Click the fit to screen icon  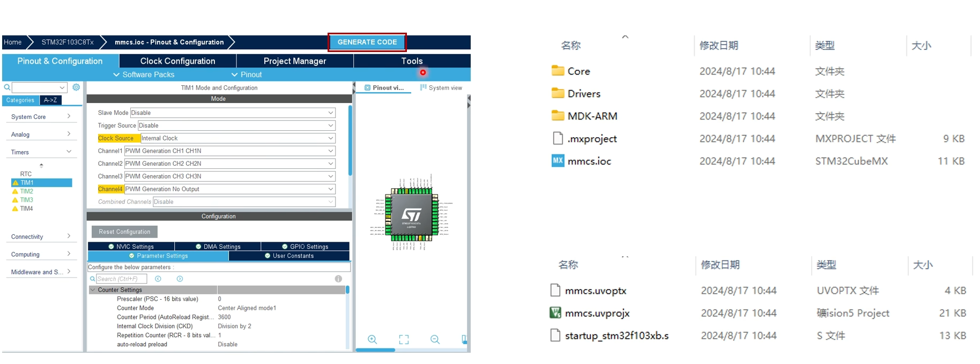point(404,339)
